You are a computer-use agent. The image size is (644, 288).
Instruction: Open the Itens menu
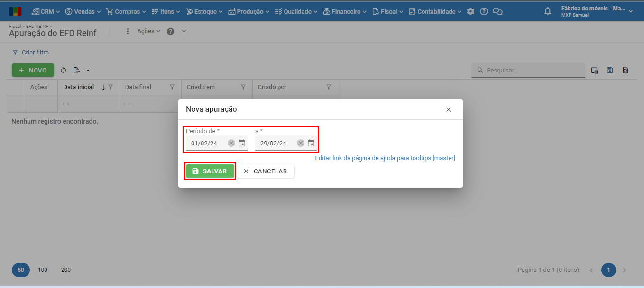pos(166,11)
